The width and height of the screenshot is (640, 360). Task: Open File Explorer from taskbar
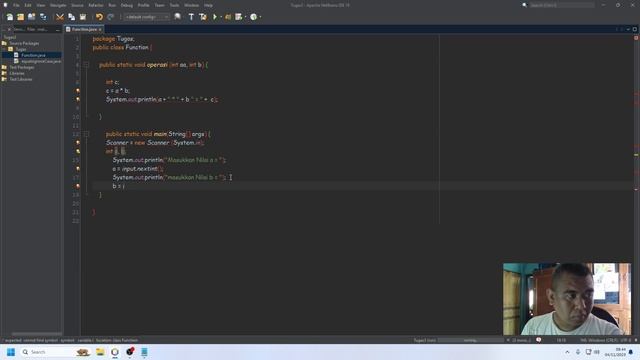point(100,352)
